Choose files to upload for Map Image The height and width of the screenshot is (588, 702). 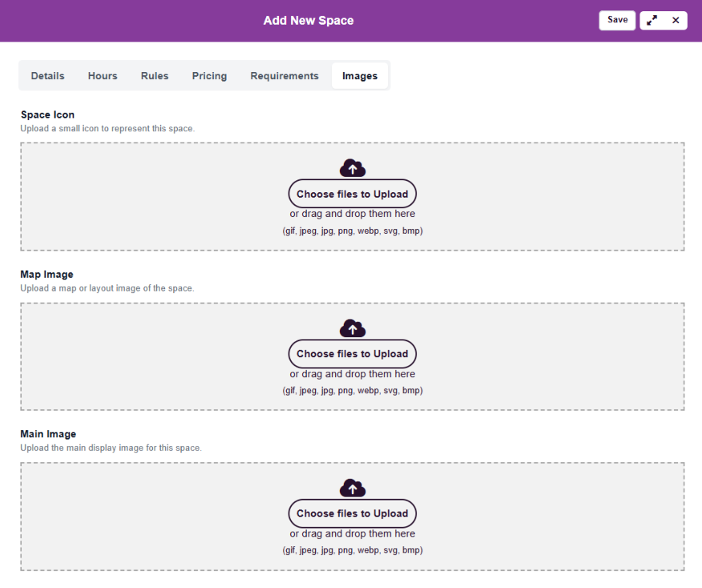pos(353,353)
